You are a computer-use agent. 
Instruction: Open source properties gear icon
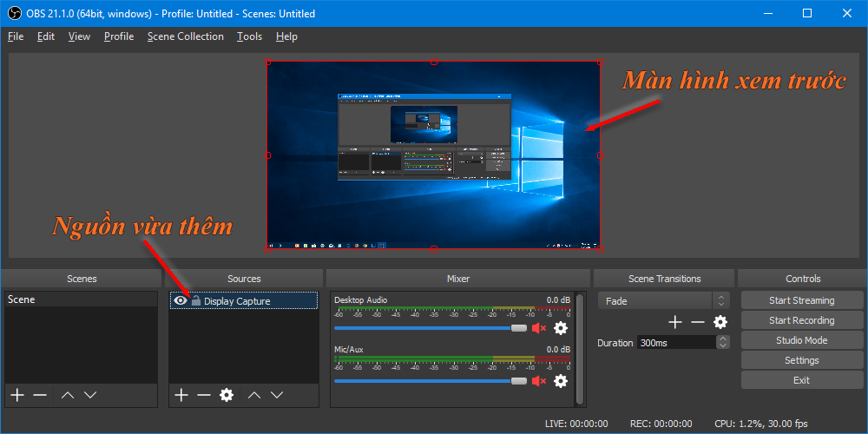click(x=227, y=395)
